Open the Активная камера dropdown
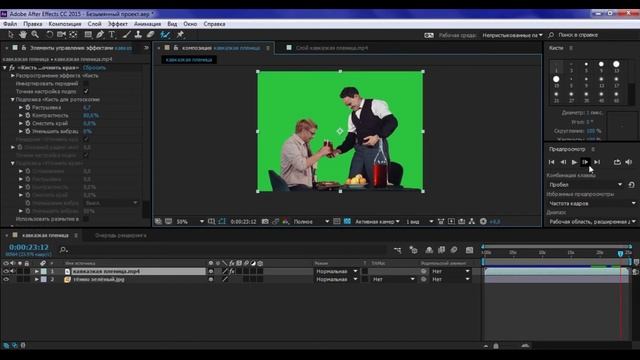The height and width of the screenshot is (360, 640). coord(377,221)
